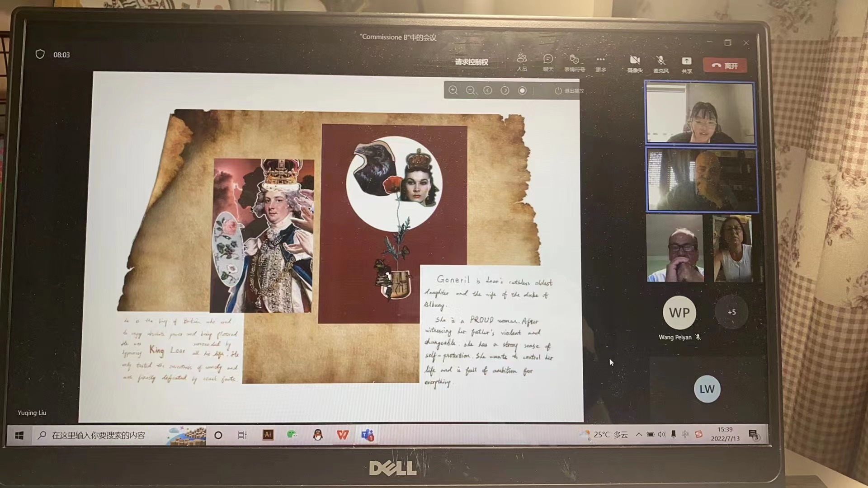The image size is (868, 488).
Task: Switch to Microsoft Teams in taskbar
Action: pyautogui.click(x=368, y=435)
